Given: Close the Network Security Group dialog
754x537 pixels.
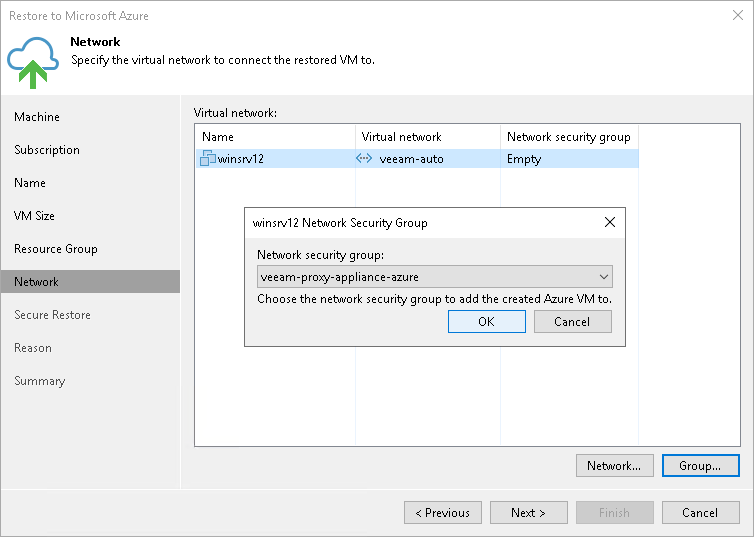Looking at the screenshot, I should point(610,222).
